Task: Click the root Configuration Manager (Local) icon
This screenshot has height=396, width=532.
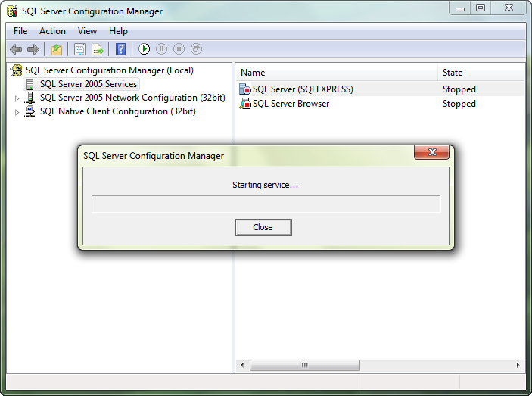Action: (17, 70)
